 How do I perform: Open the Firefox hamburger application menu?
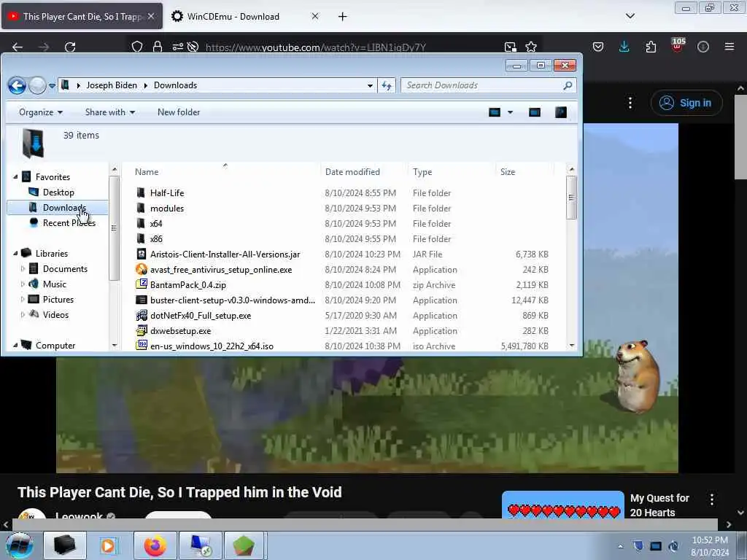pos(729,47)
